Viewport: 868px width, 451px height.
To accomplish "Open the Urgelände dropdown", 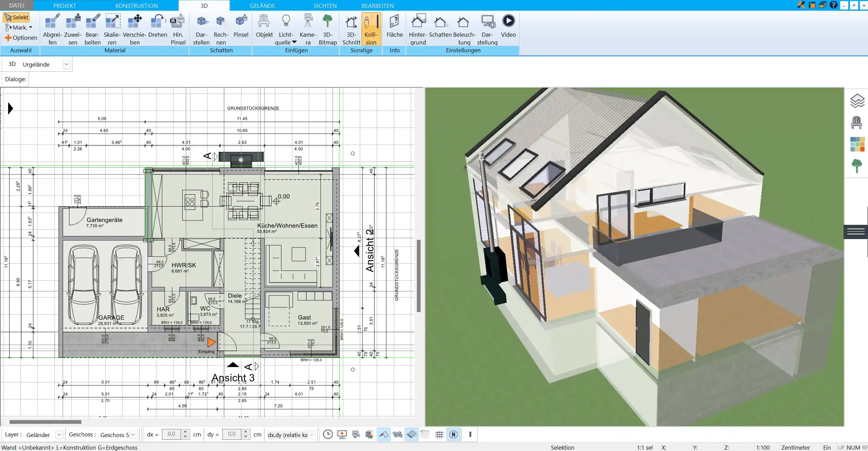I will [67, 64].
